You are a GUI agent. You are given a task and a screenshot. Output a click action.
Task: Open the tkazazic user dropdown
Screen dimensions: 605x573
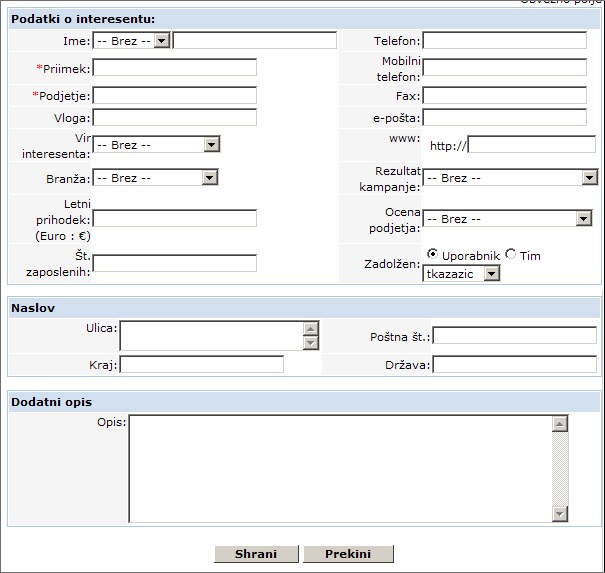[x=461, y=273]
